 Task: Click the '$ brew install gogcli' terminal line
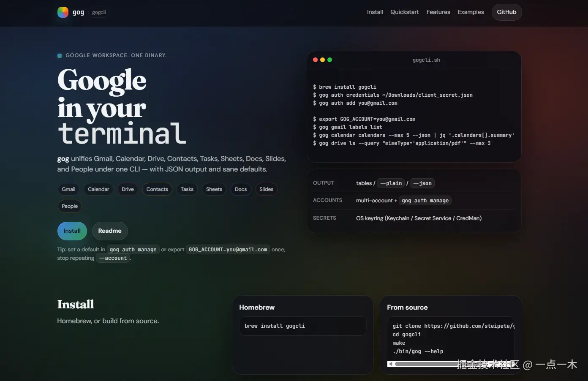345,87
